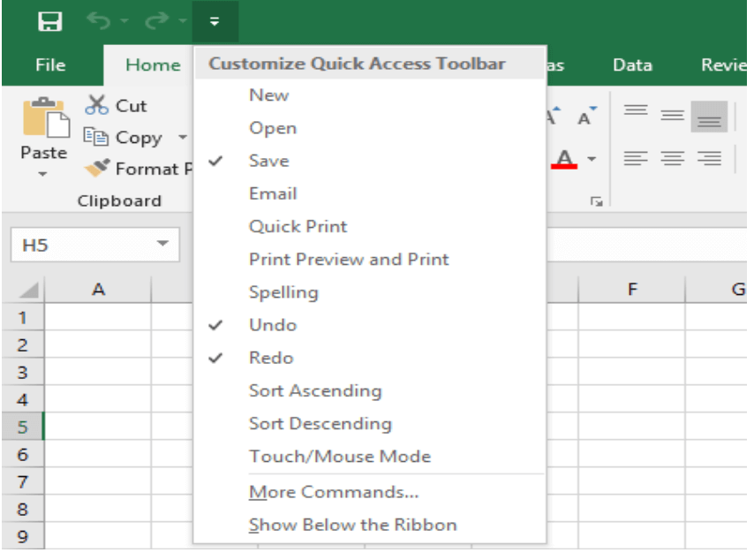
Task: Click the Name Box showing H5
Action: pos(95,245)
